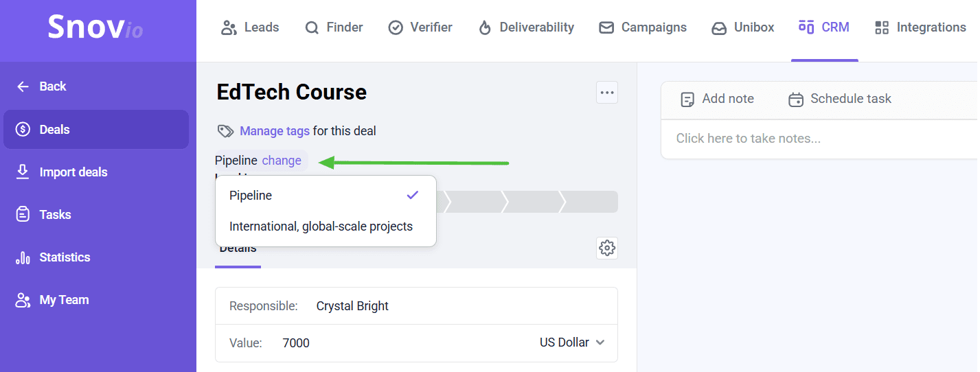Image resolution: width=980 pixels, height=372 pixels.
Task: Open the Deliverability menu item
Action: pyautogui.click(x=526, y=27)
